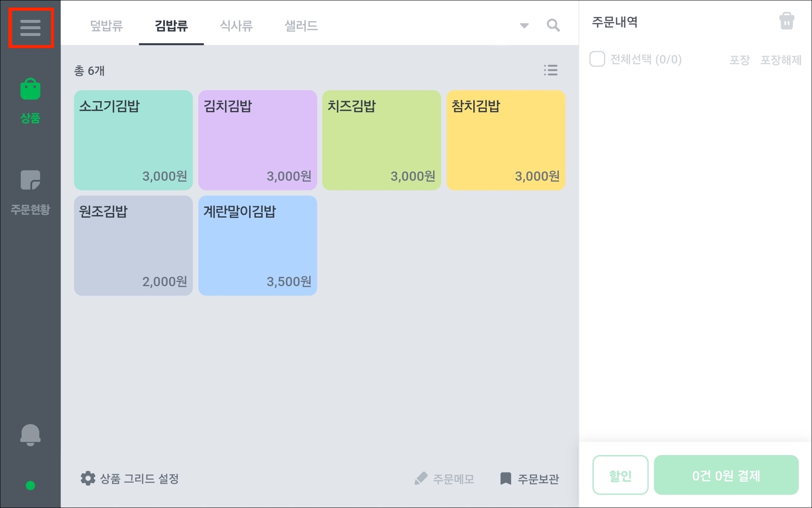Click the 포장해제 link
This screenshot has width=812, height=508.
click(781, 60)
